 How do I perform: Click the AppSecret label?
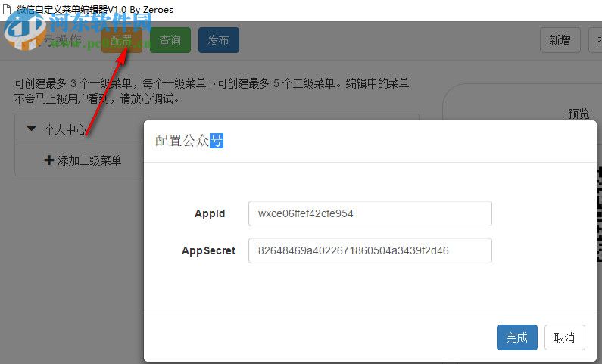click(208, 250)
